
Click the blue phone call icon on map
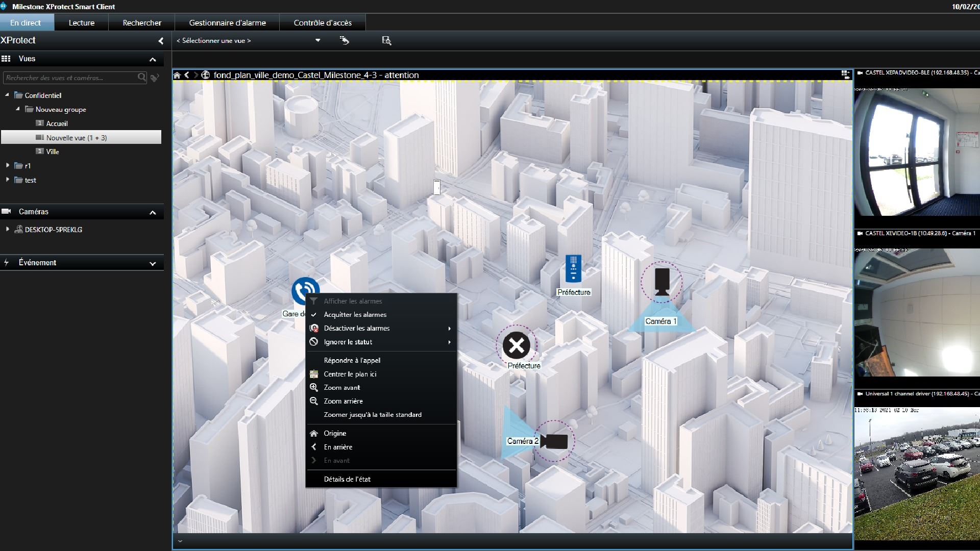305,291
